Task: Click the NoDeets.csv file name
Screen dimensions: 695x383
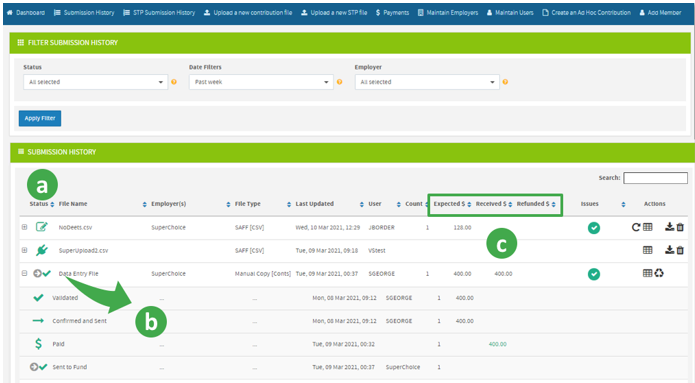Action: tap(75, 227)
